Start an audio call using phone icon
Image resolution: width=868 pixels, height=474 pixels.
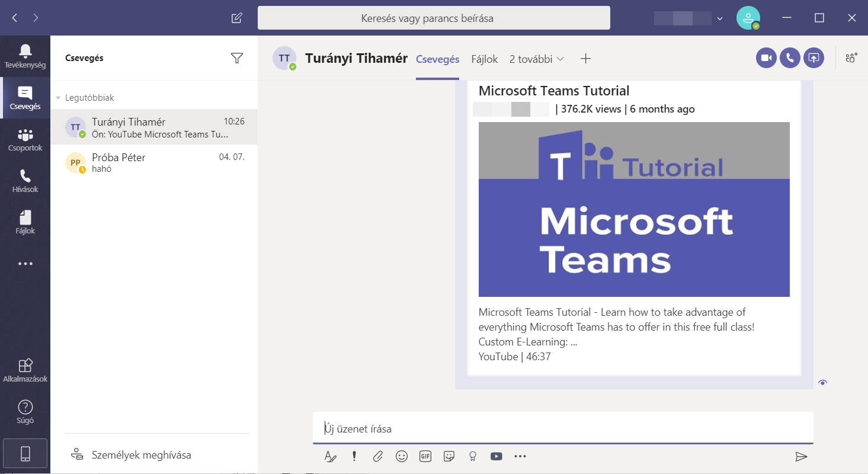pos(790,57)
